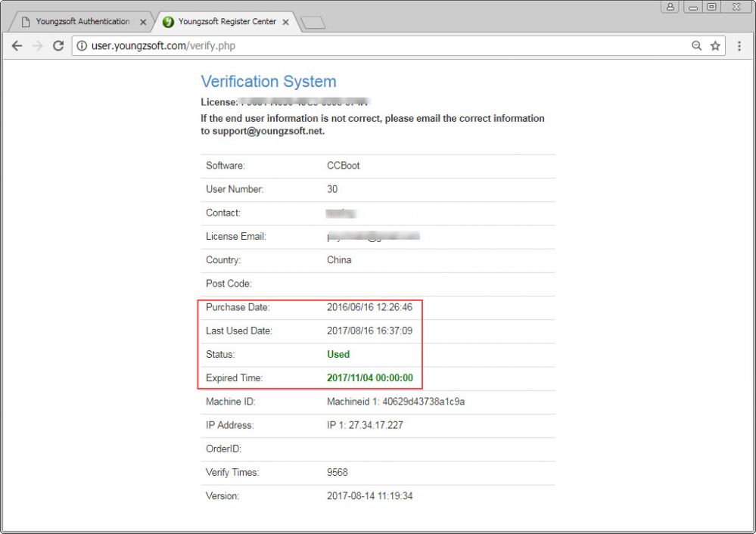
Task: Select version value 2017-08-14 11:19:34
Action: pyautogui.click(x=370, y=496)
